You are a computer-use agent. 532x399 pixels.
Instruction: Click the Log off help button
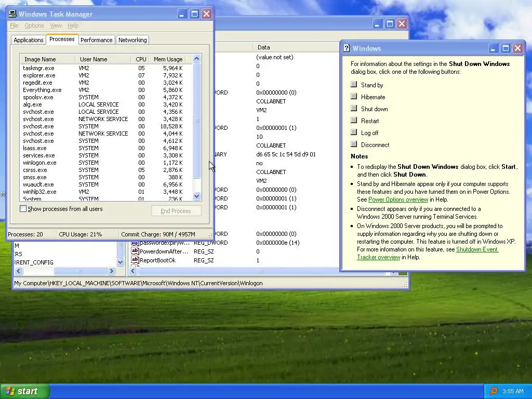click(354, 132)
